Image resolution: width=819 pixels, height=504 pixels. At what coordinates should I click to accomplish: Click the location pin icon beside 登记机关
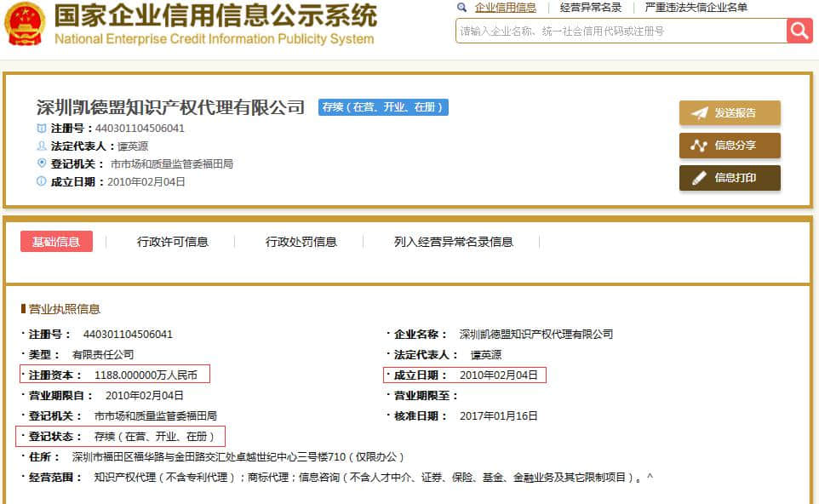tap(42, 163)
